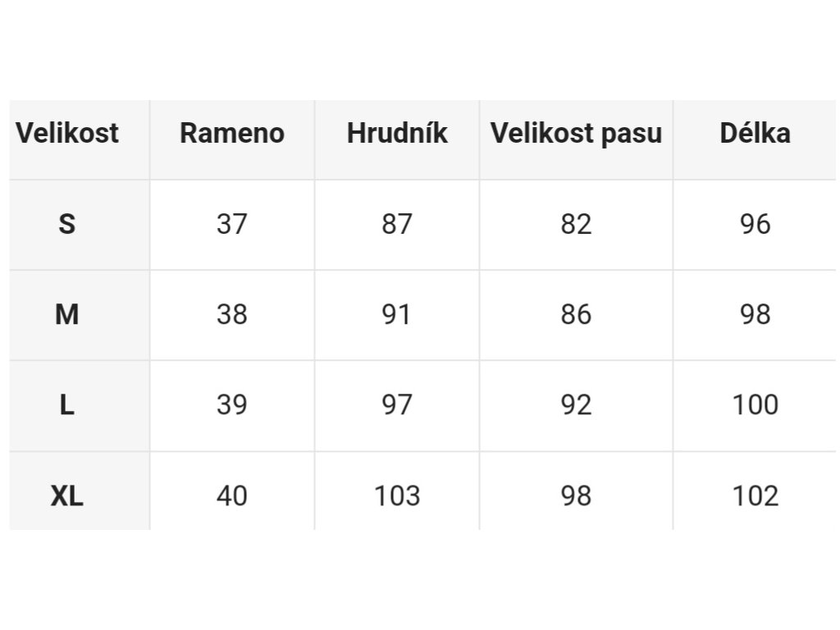
Task: Click shoulder value 37 for size S
Action: click(x=232, y=224)
